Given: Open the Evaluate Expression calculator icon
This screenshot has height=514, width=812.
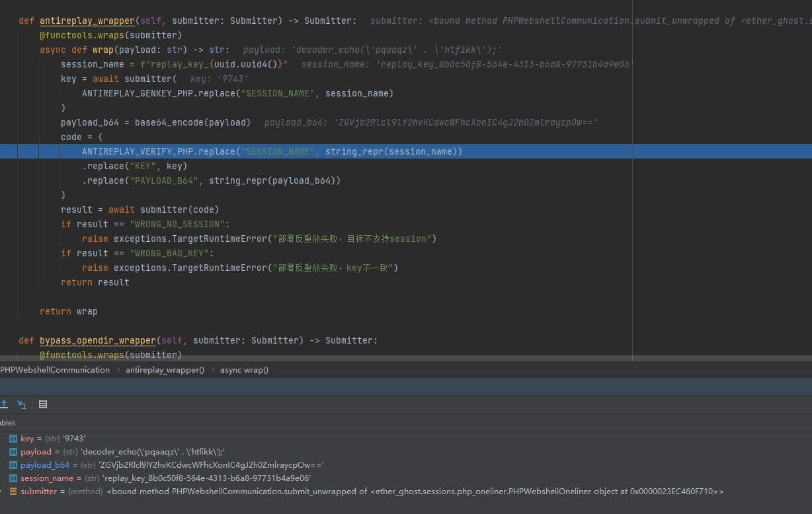Looking at the screenshot, I should pos(43,404).
